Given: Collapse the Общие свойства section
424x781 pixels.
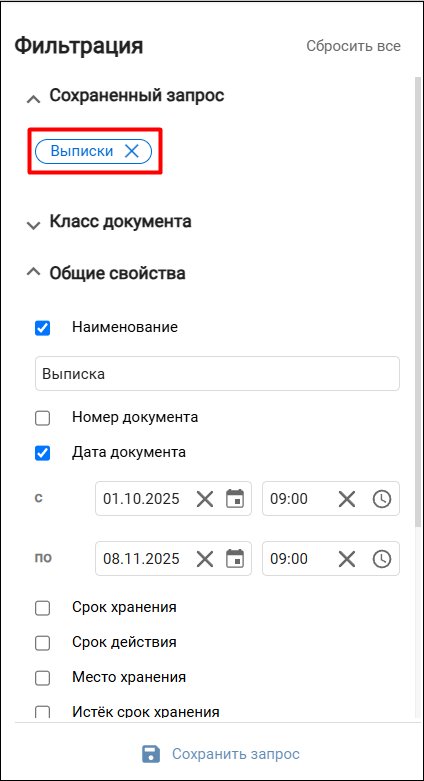Looking at the screenshot, I should [x=33, y=272].
